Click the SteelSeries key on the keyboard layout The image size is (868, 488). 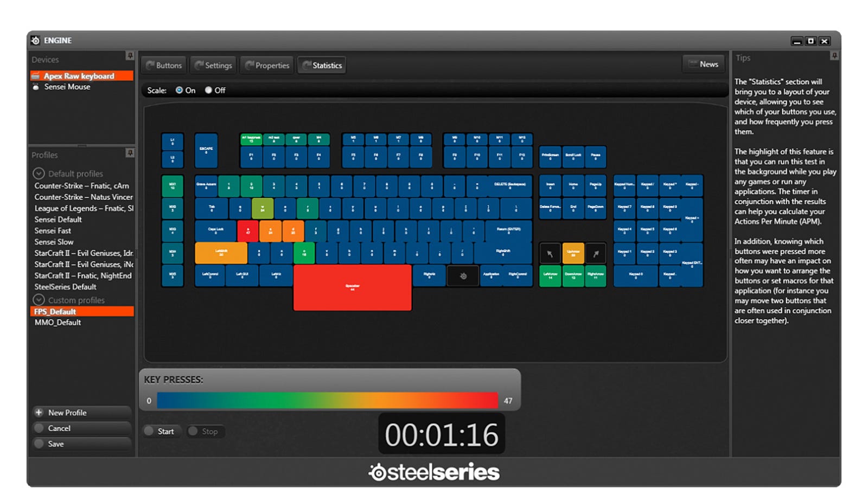[463, 275]
